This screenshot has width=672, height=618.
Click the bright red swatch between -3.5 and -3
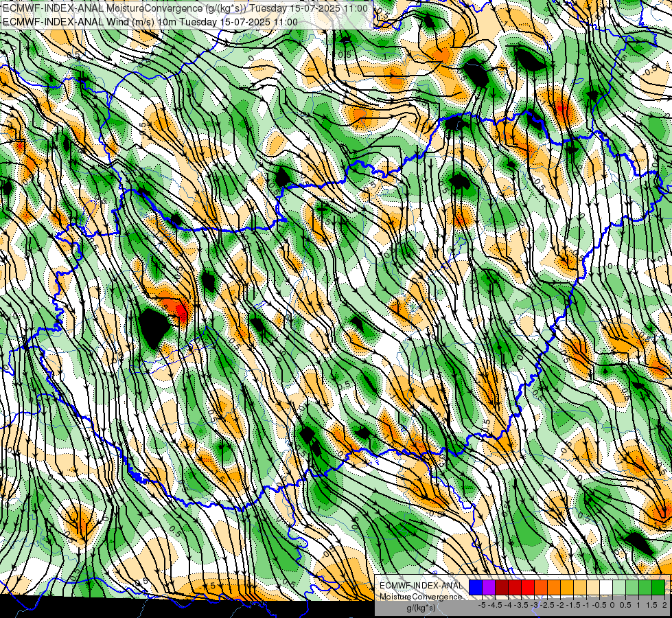click(x=528, y=587)
